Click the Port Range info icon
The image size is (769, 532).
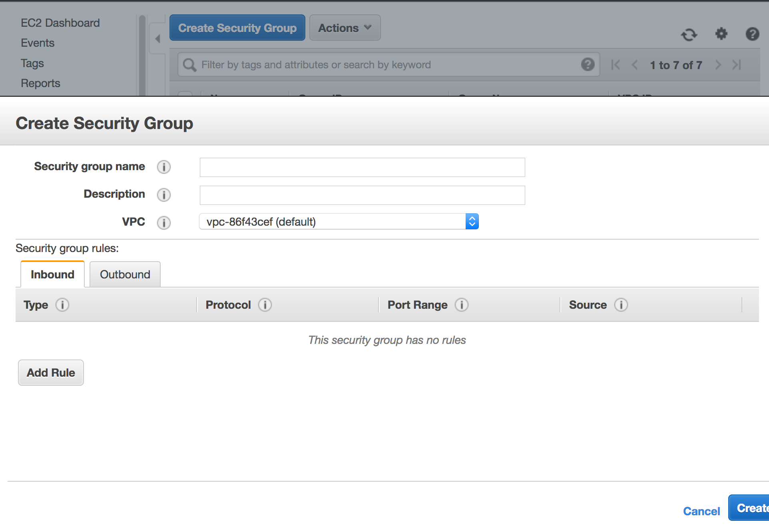click(x=462, y=305)
